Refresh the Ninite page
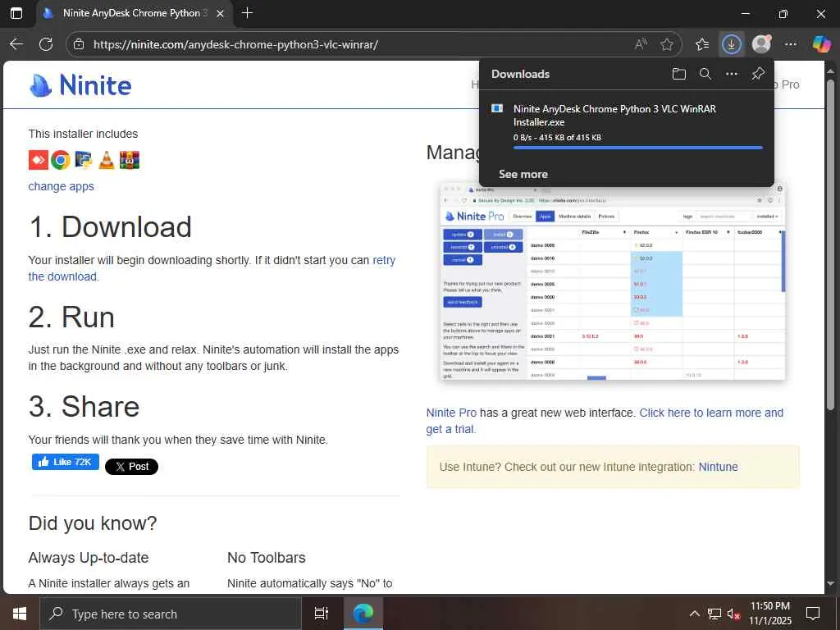Screen dimensions: 840x630 46,44
